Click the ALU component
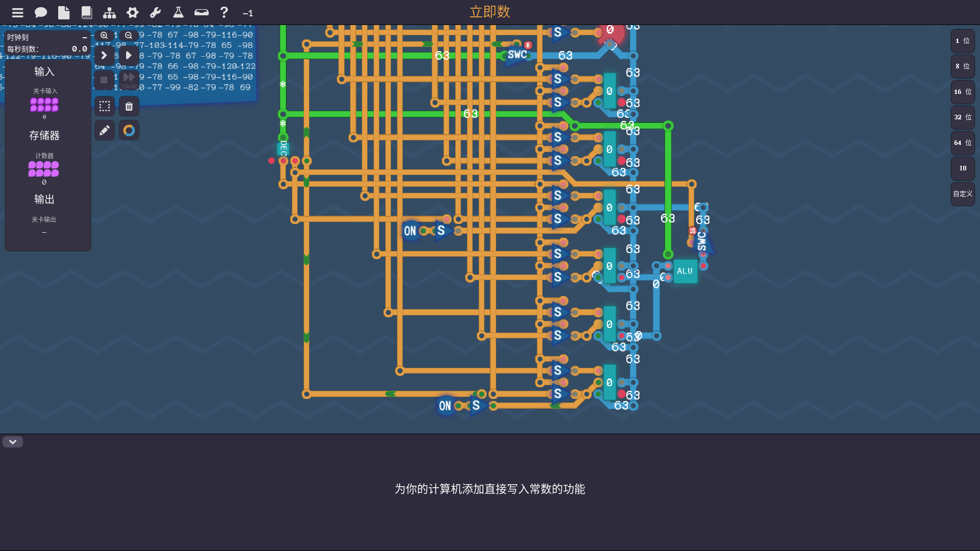This screenshot has height=551, width=980. (x=685, y=271)
